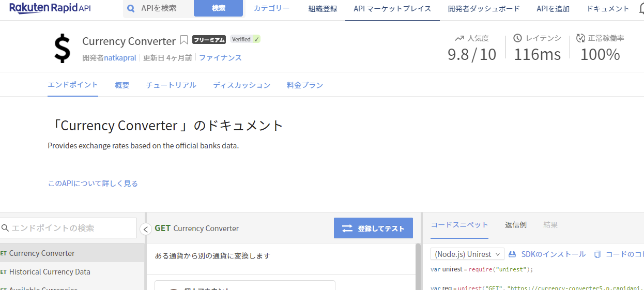644x290 pixels.
Task: Open developer natkapral profile link
Action: tap(120, 58)
